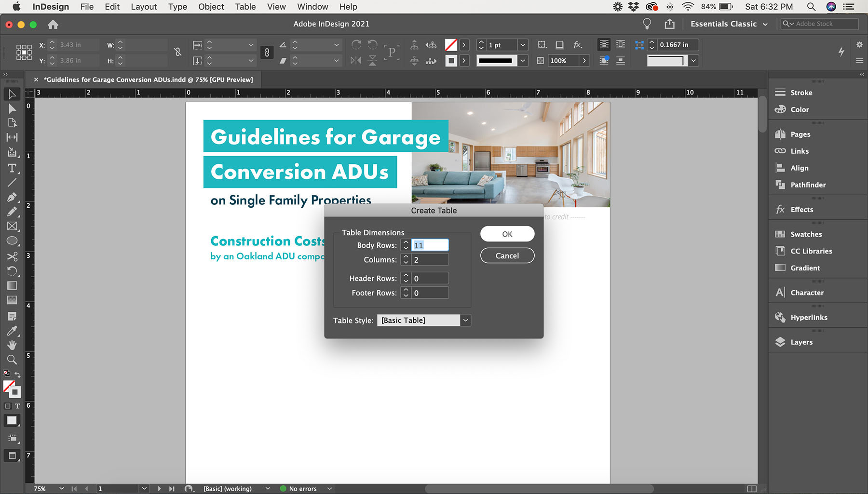This screenshot has width=868, height=494.
Task: Pick the Eyedropper tool
Action: (12, 331)
